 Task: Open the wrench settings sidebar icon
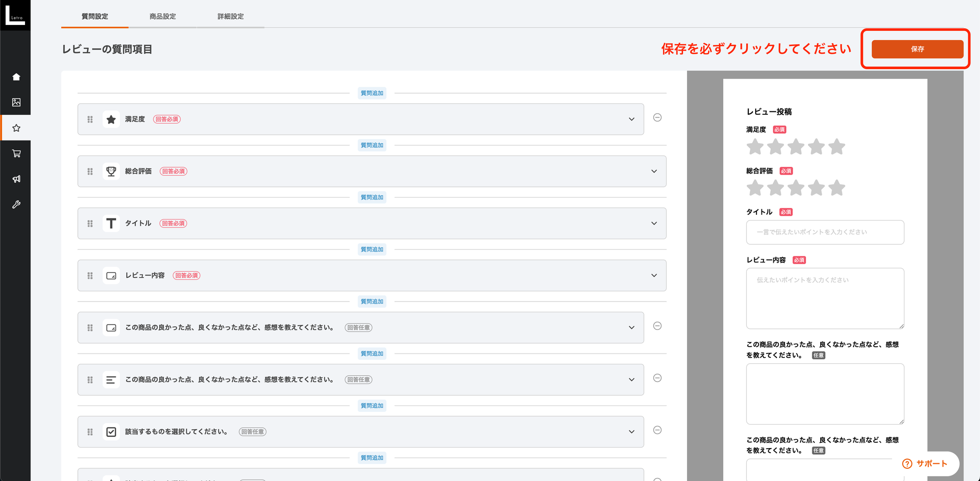[x=16, y=204]
